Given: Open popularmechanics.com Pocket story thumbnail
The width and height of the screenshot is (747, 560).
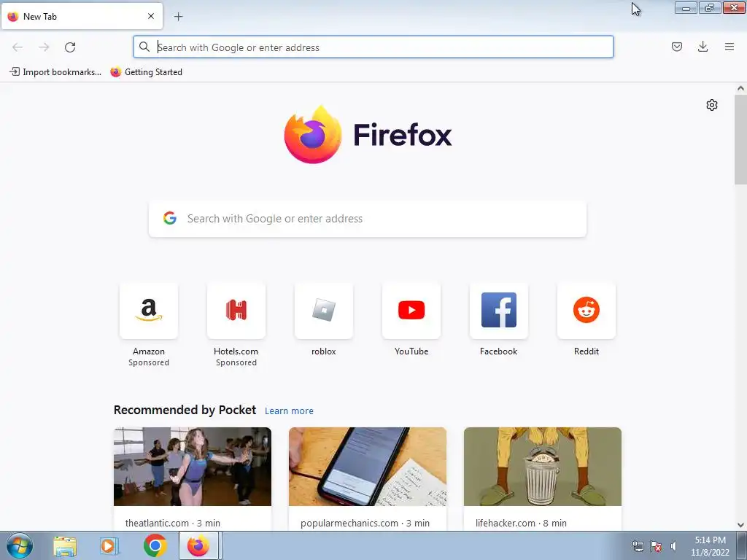Looking at the screenshot, I should (368, 467).
